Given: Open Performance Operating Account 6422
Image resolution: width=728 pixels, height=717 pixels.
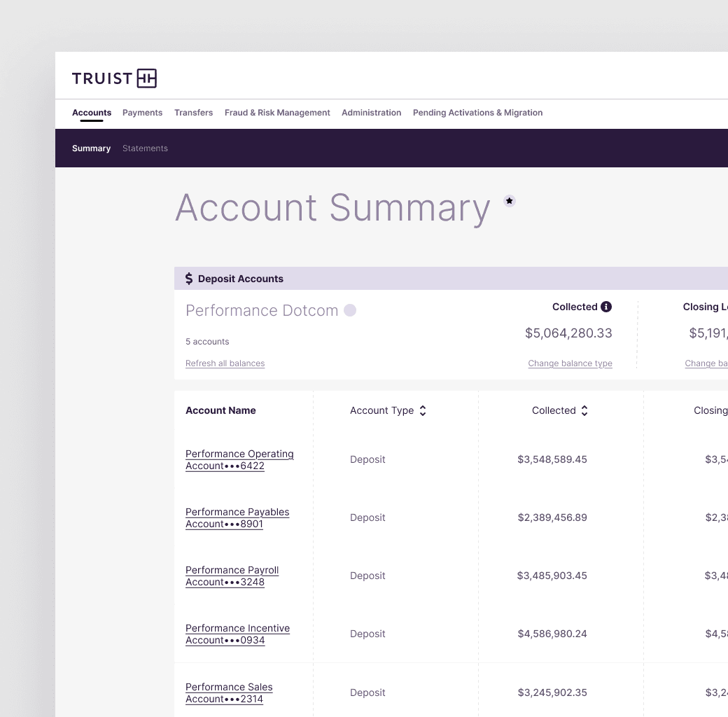Looking at the screenshot, I should pos(239,460).
